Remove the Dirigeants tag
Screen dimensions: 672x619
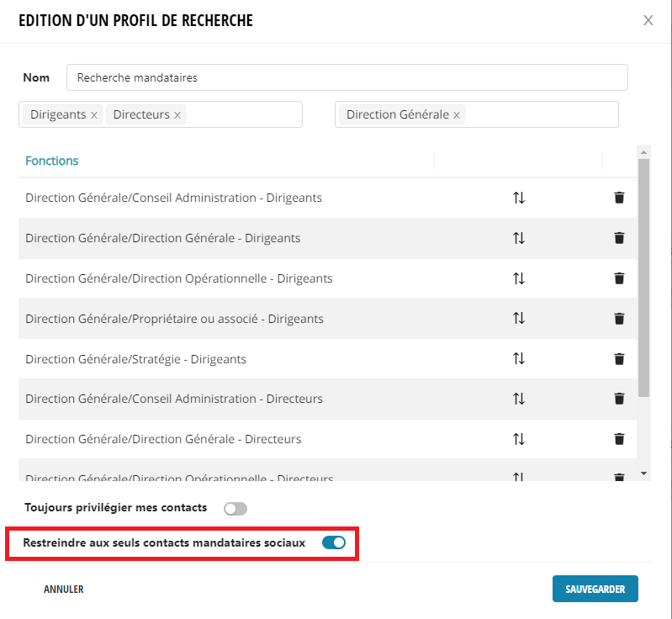[94, 115]
